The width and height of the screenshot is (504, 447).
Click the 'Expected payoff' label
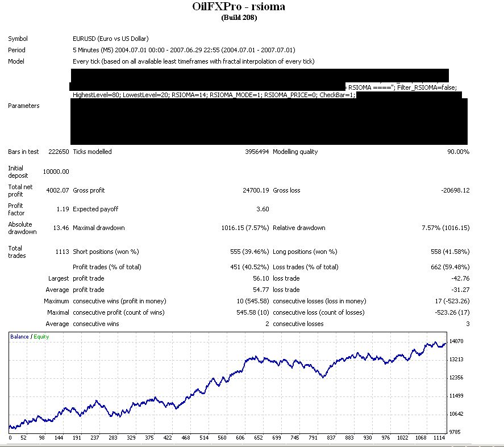[95, 209]
